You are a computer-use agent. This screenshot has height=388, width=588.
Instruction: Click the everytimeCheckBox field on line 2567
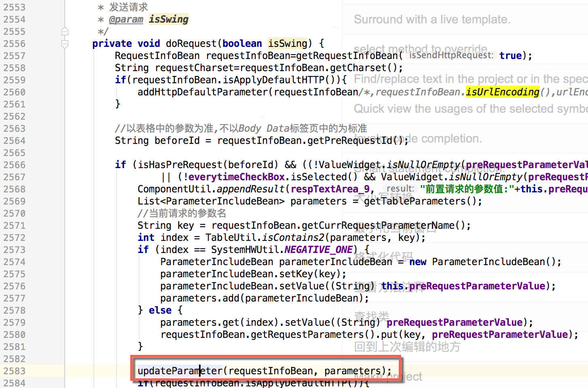pos(237,177)
